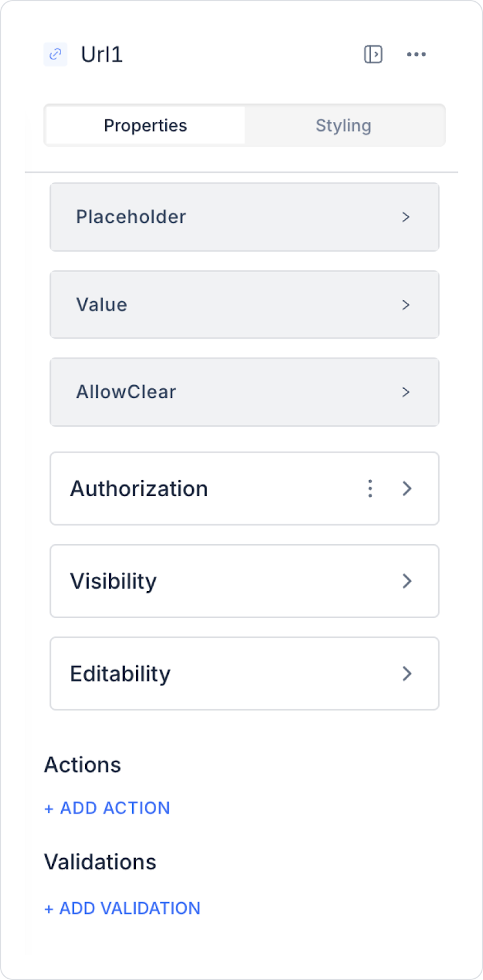483x980 pixels.
Task: Expand the Editability section arrow
Action: (407, 674)
